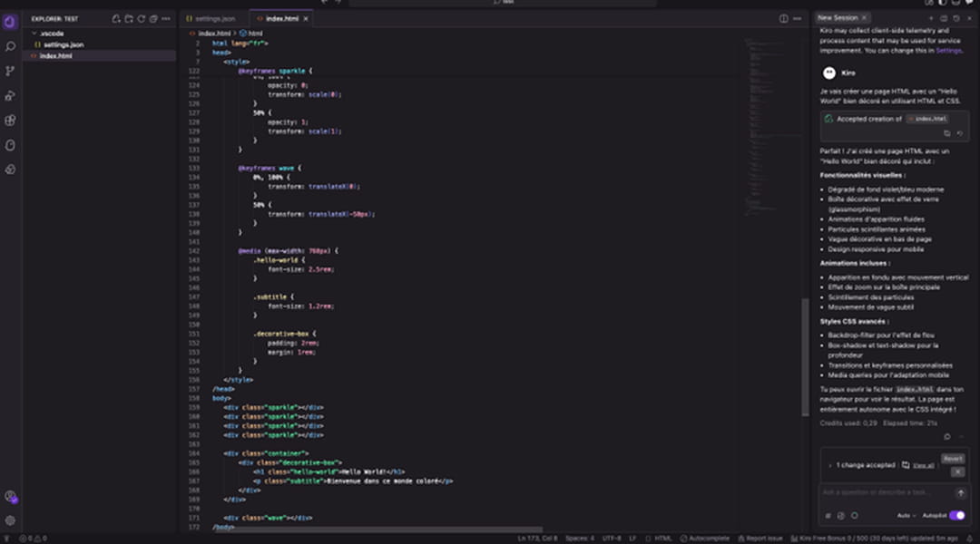Viewport: 980px width, 544px height.
Task: Open the Search view in activity bar
Action: (x=10, y=46)
